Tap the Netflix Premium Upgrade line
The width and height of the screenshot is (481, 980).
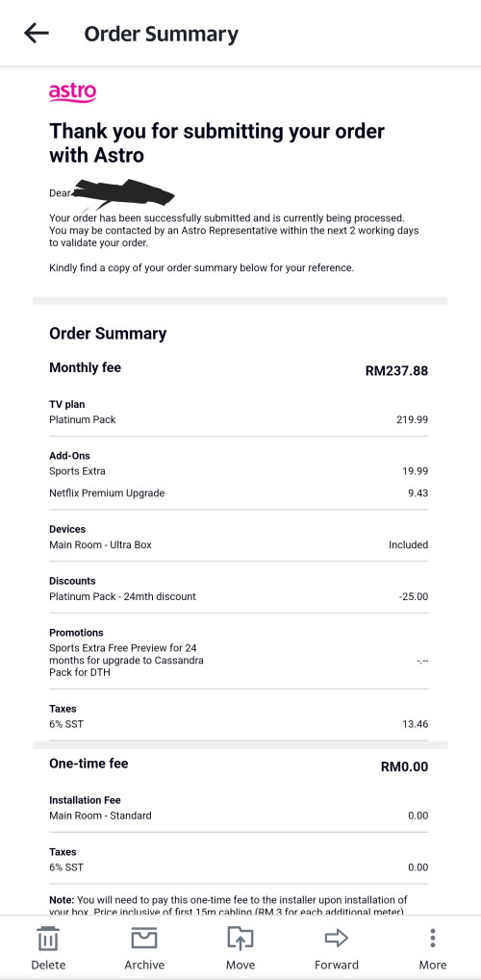pos(239,493)
